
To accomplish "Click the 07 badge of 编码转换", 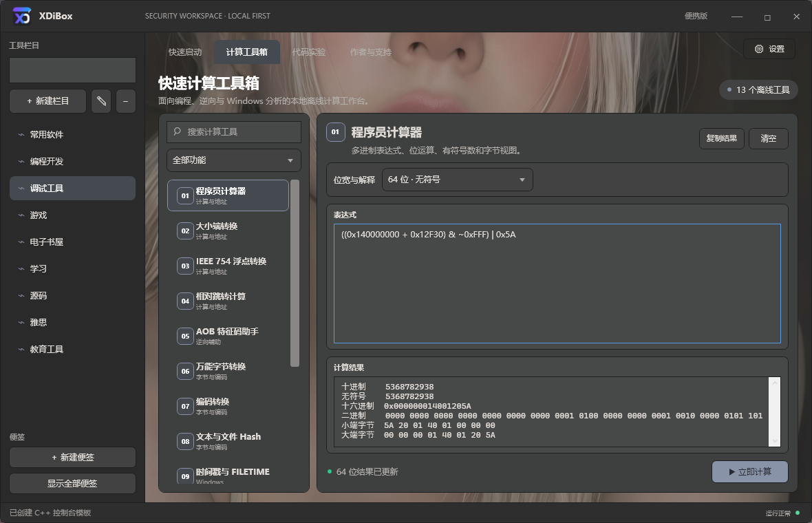I will [x=185, y=407].
